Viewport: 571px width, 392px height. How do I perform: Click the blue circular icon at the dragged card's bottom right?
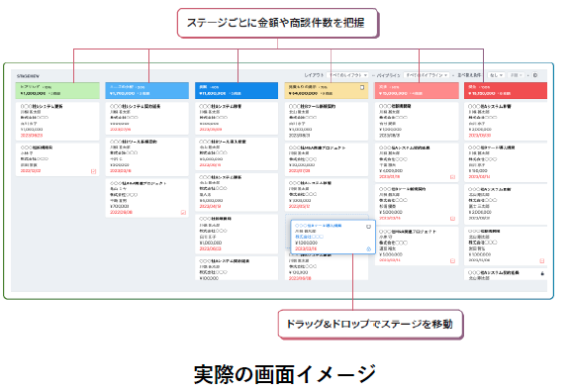click(x=368, y=249)
